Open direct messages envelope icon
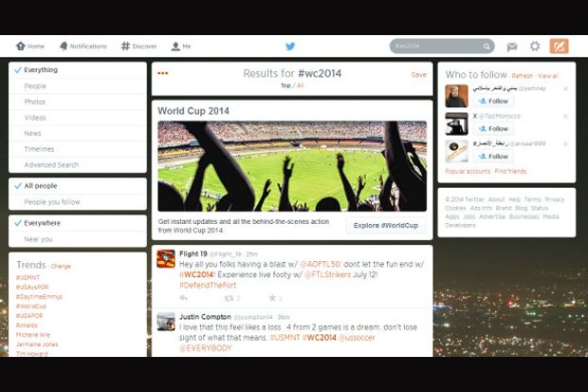 512,47
